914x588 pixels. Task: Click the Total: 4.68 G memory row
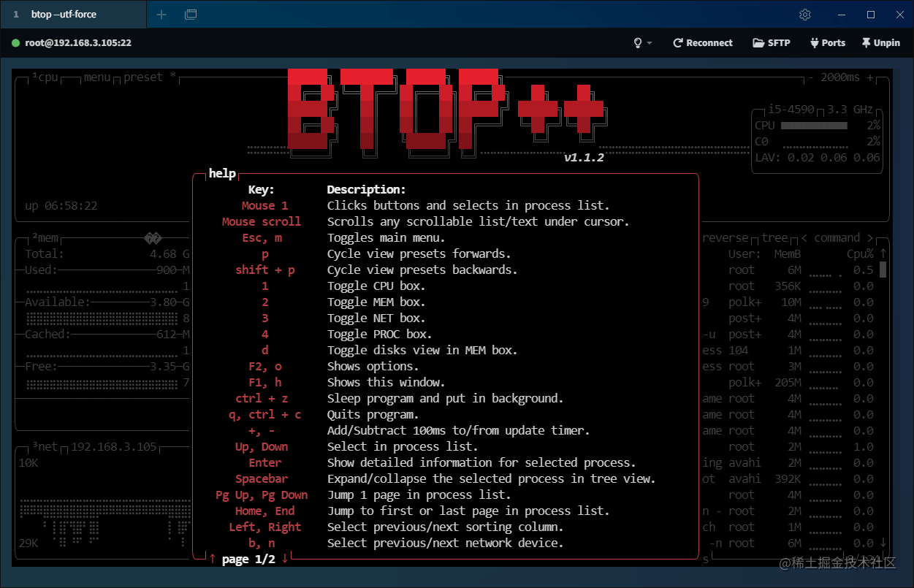coord(107,253)
